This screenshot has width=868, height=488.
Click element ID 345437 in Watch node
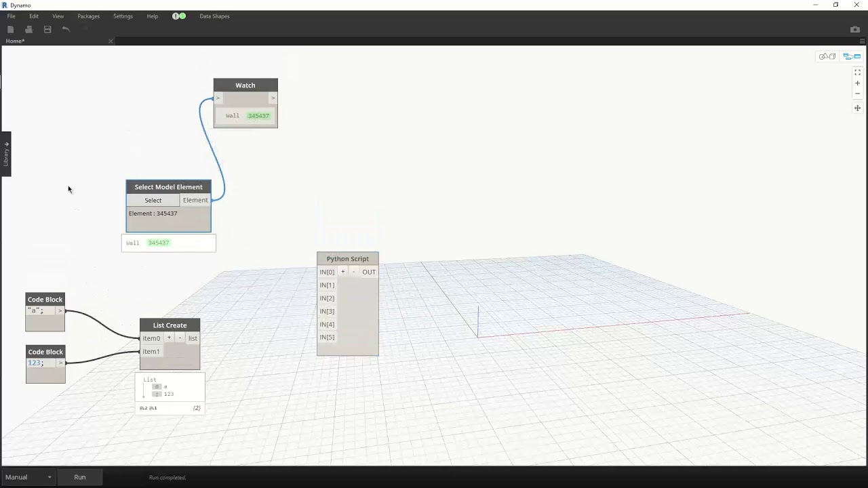click(258, 116)
